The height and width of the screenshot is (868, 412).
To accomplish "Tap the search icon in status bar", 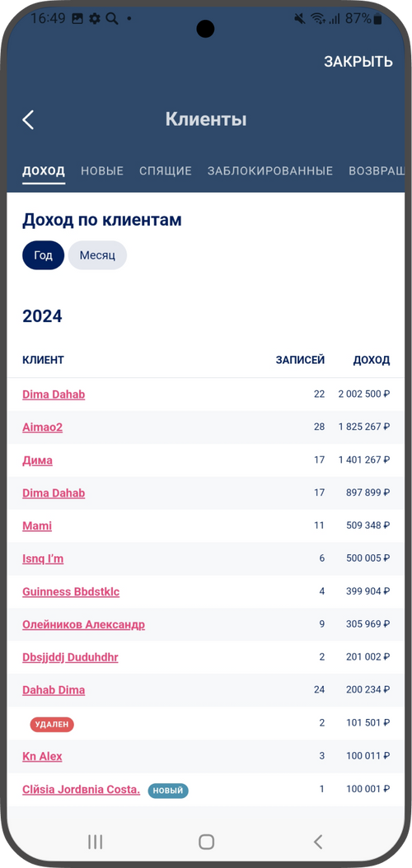I will 112,19.
